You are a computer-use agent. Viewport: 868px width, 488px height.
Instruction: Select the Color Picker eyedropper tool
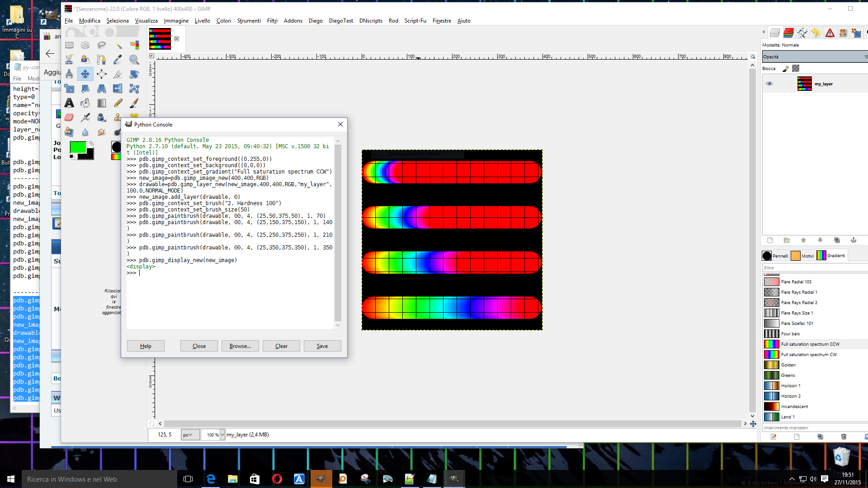coord(118,59)
